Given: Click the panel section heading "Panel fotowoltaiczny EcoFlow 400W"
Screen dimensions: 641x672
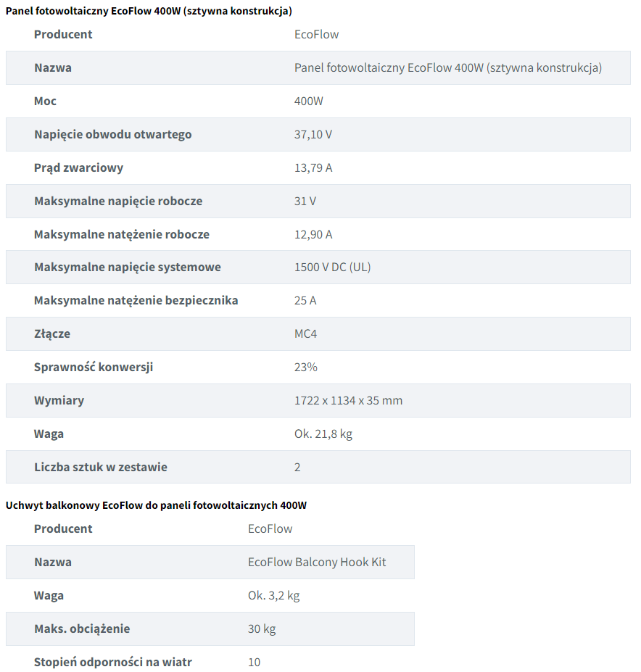Looking at the screenshot, I should click(149, 11).
